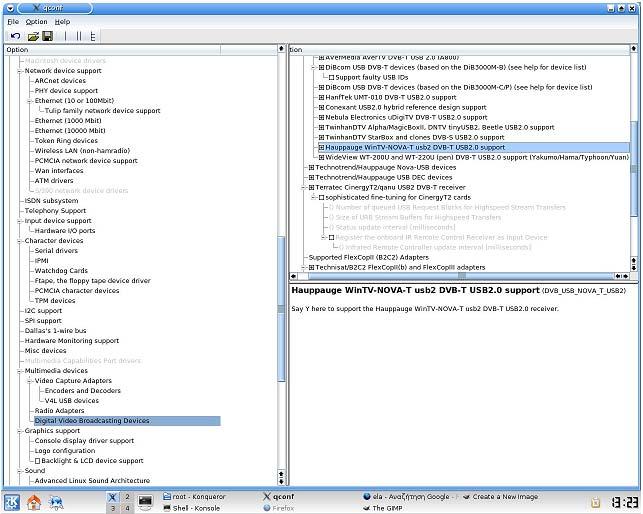Image resolution: width=643 pixels, height=514 pixels.
Task: Open the Help menu
Action: click(x=62, y=22)
